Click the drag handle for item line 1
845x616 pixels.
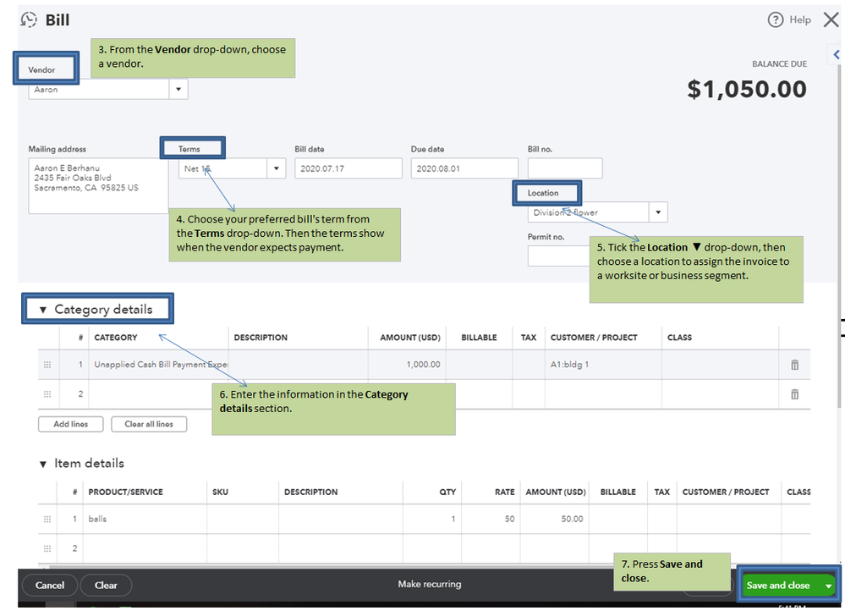47,519
